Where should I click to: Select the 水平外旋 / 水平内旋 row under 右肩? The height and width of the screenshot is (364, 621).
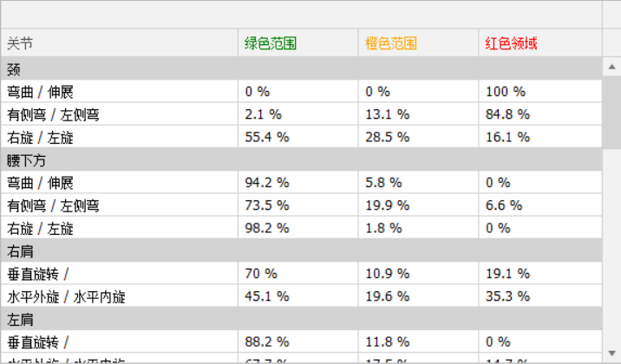67,297
